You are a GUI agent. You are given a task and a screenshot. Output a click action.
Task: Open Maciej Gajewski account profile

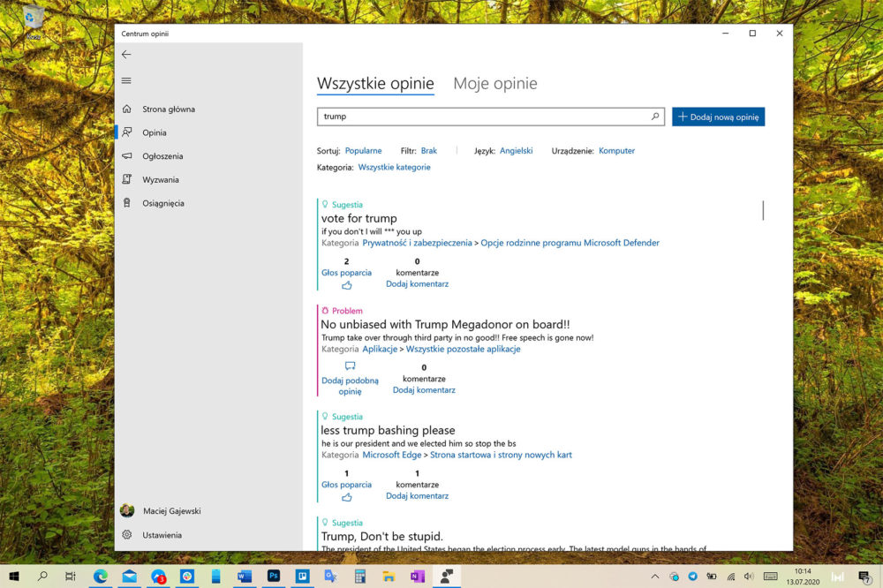[172, 511]
